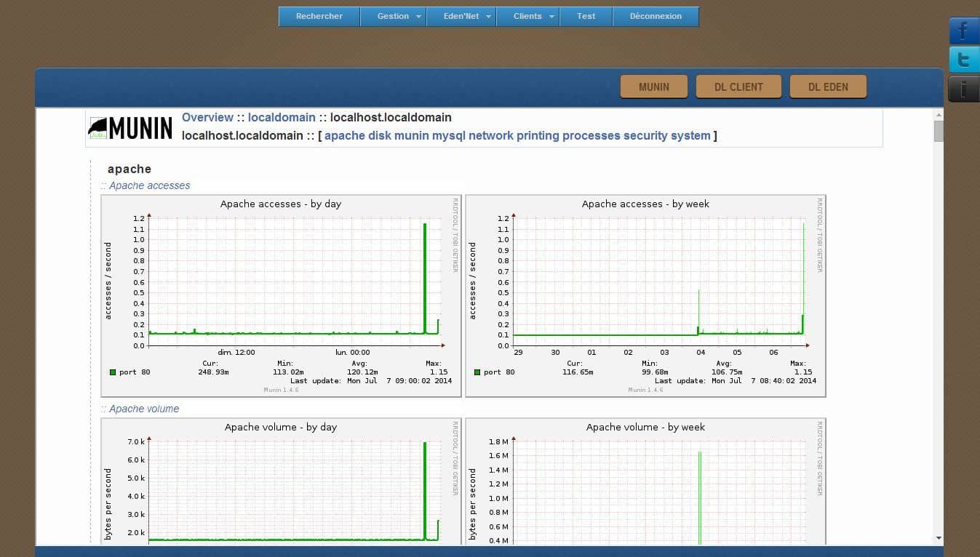This screenshot has height=557, width=980.
Task: Click the DL EDEN button
Action: 828,87
